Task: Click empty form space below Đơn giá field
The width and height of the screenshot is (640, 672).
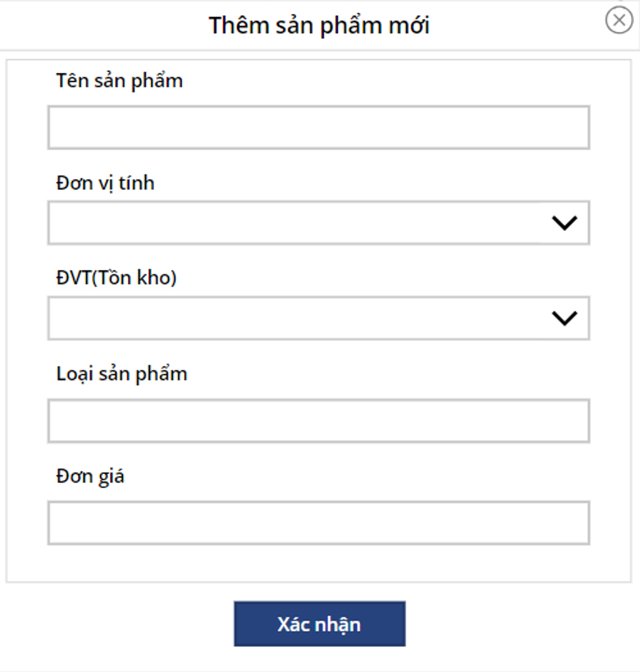Action: tap(318, 563)
